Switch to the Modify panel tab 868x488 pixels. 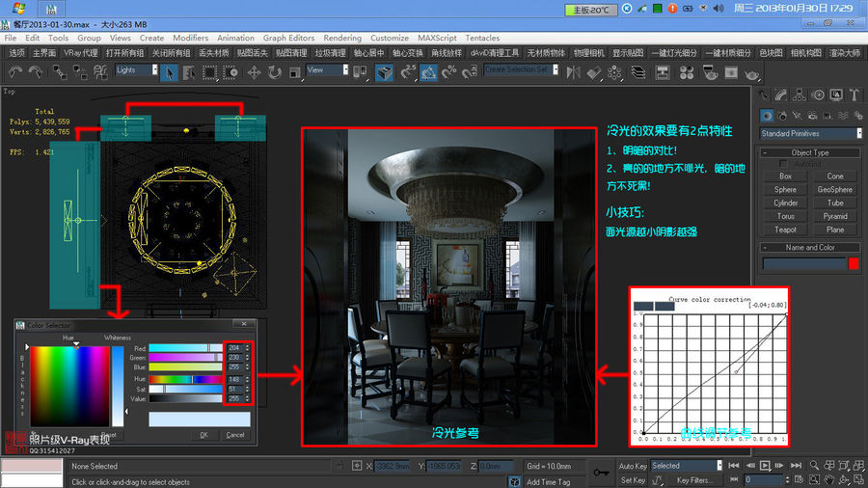pos(780,95)
